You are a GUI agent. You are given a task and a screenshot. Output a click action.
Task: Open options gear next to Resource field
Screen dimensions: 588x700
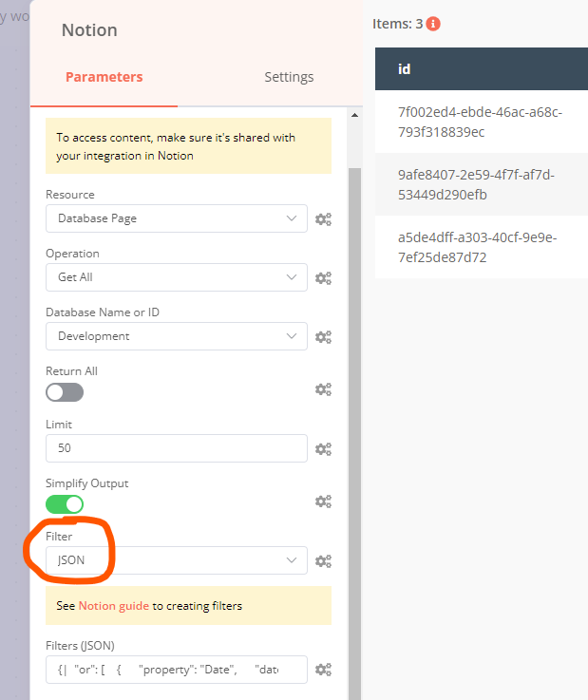pos(324,219)
